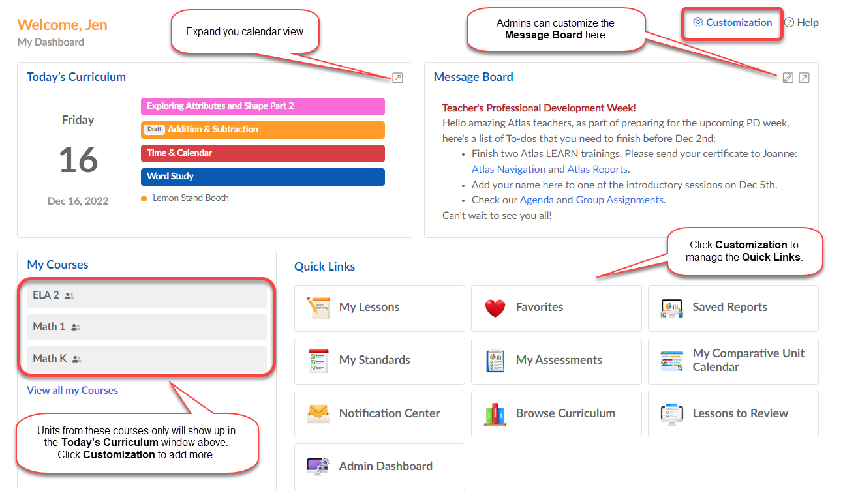
Task: Click the people icon beside Math K
Action: click(x=77, y=359)
